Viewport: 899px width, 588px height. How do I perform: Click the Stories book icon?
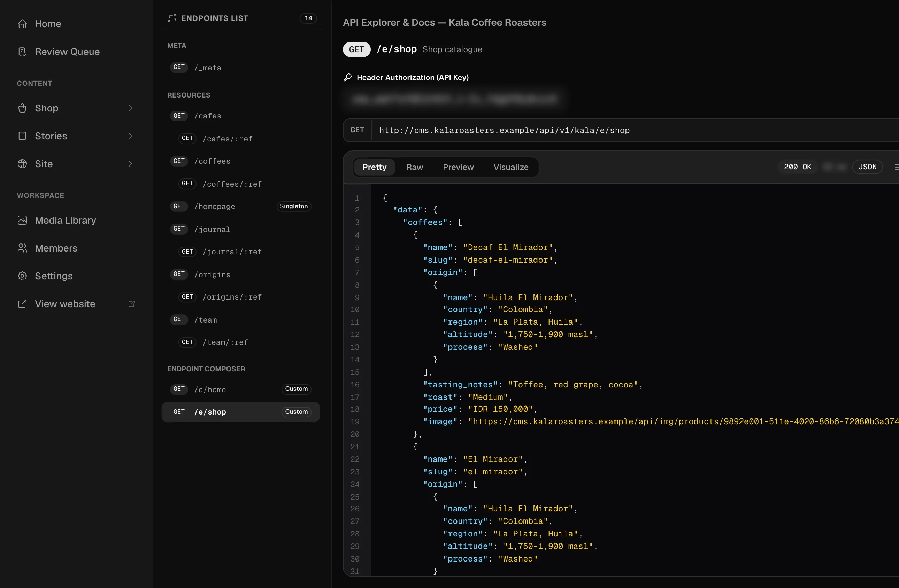pos(22,136)
